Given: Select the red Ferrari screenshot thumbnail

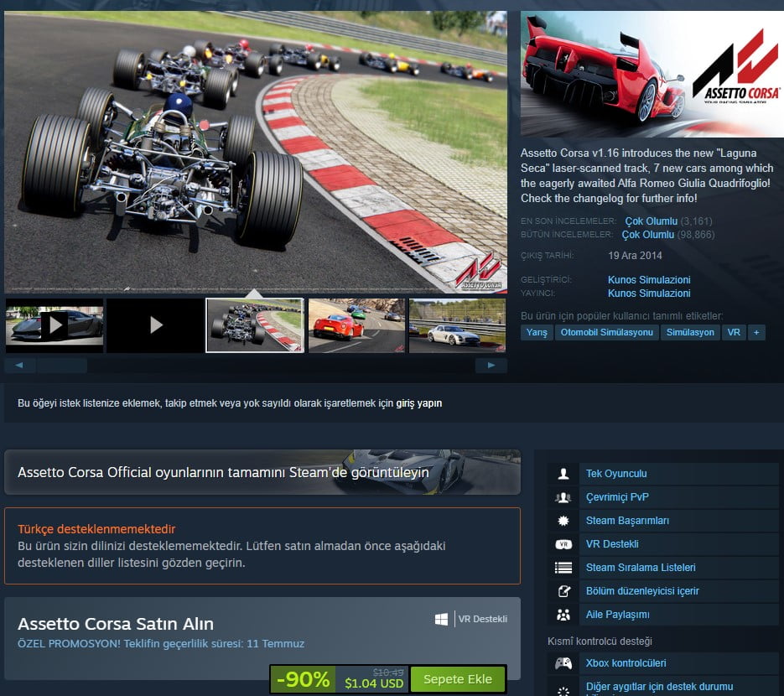Looking at the screenshot, I should point(356,325).
